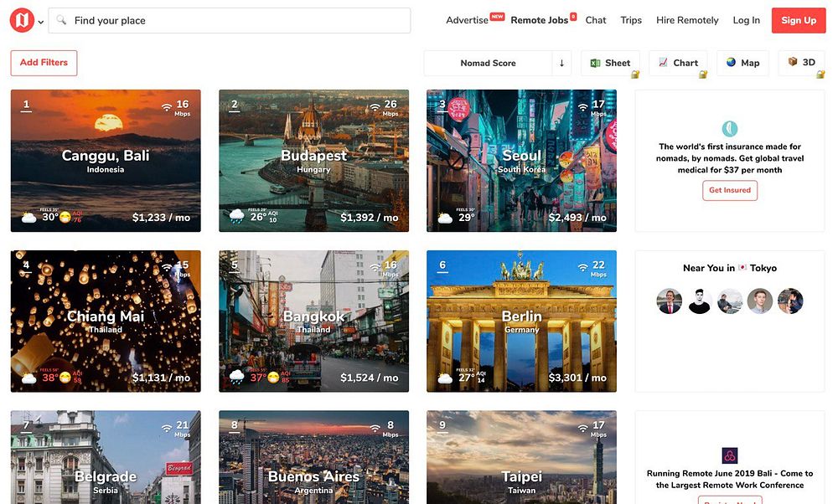Switch to Sheet view
The height and width of the screenshot is (504, 838).
pyautogui.click(x=610, y=63)
